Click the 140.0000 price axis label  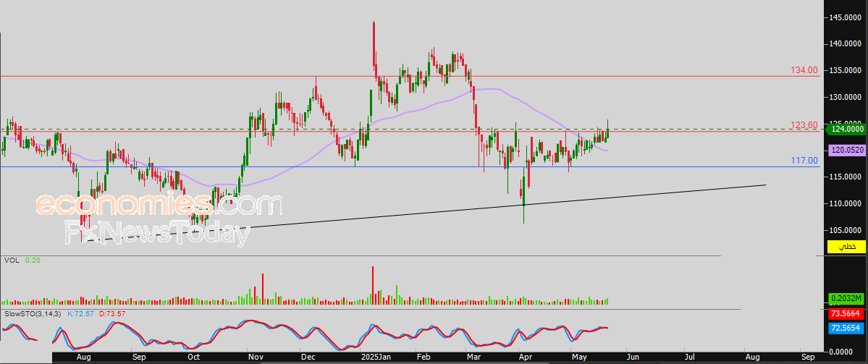(846, 44)
